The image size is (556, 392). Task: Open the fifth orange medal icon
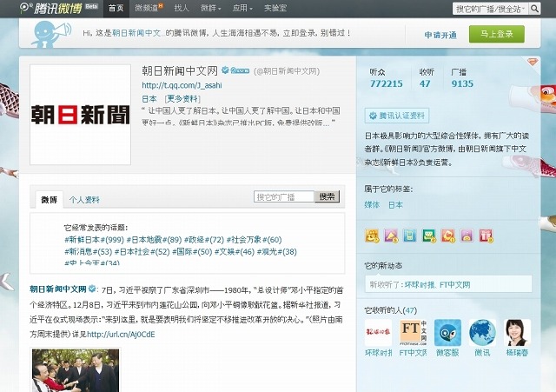click(448, 236)
